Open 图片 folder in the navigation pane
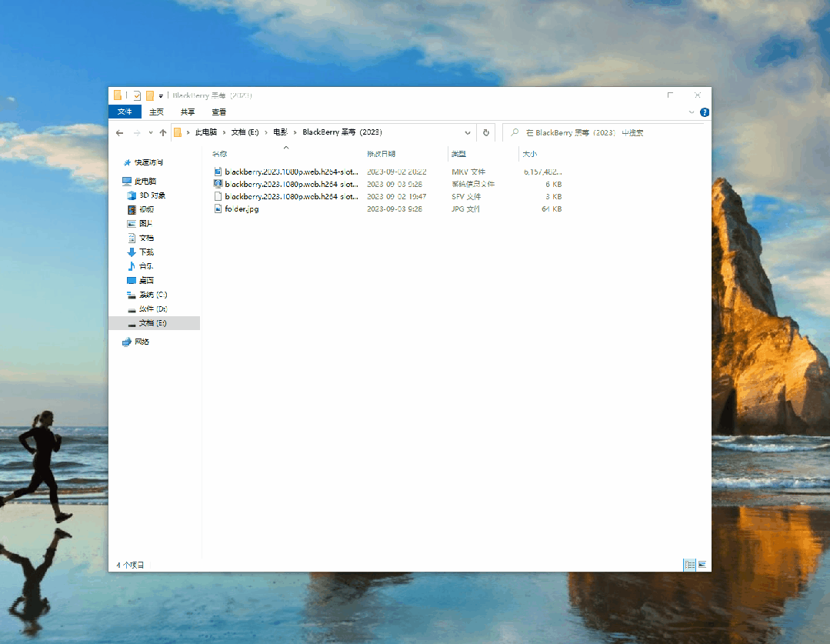Viewport: 830px width, 644px height. (x=145, y=223)
